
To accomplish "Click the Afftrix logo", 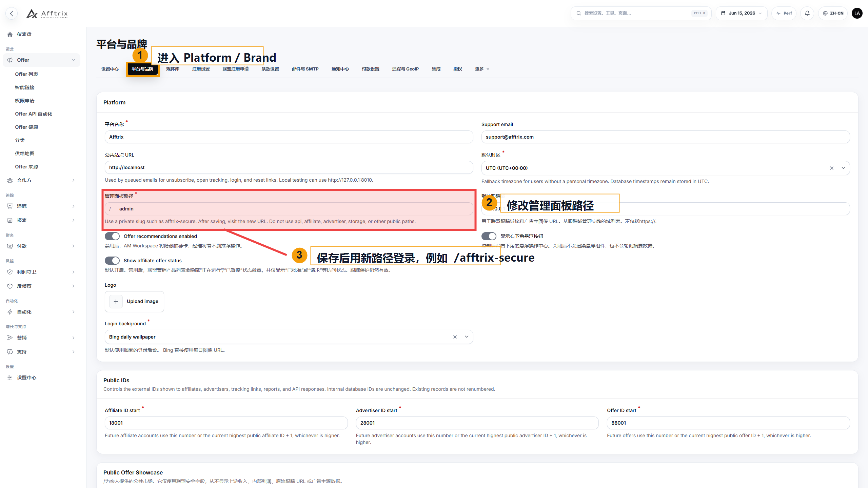I will click(x=47, y=14).
